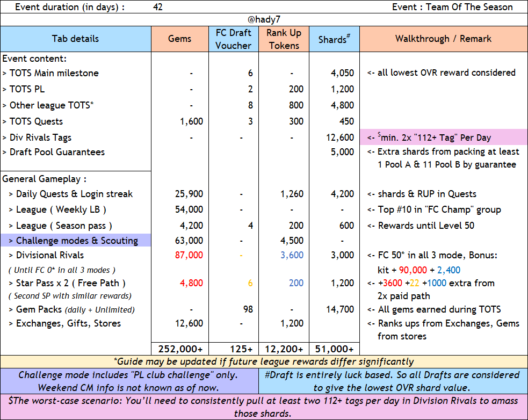Select TOTS Main milestone shards value '4,050'
Image resolution: width=528 pixels, height=420 pixels.
342,73
